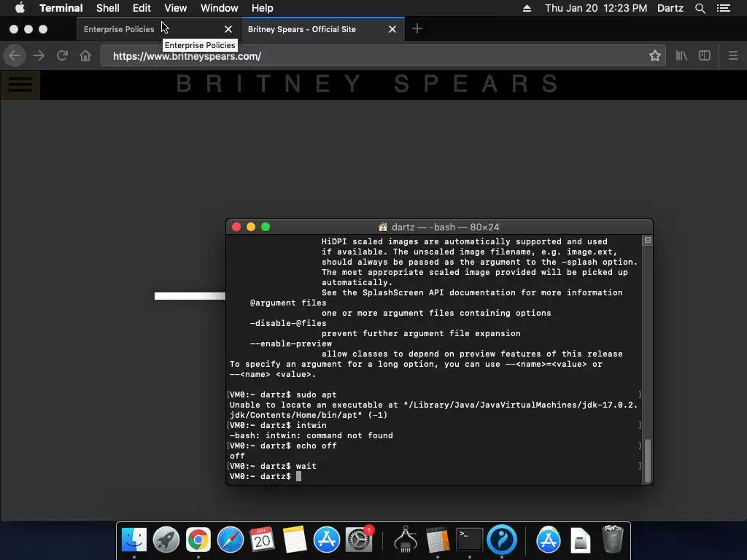The height and width of the screenshot is (560, 747).
Task: Open the left App Store Dock icon
Action: 326,540
